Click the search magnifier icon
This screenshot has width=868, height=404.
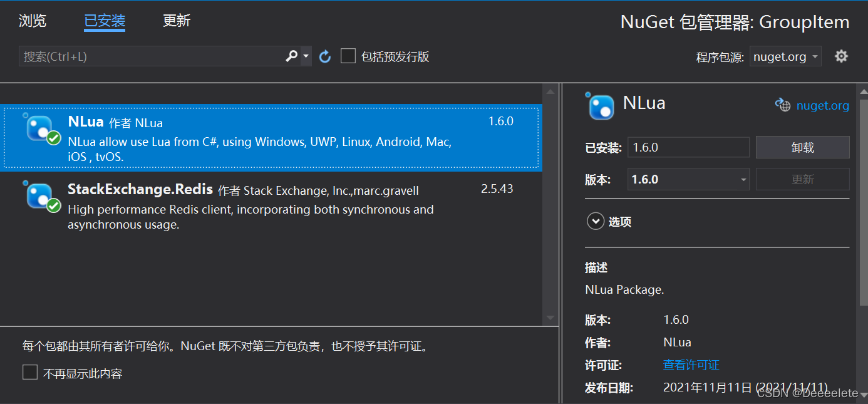click(x=291, y=56)
